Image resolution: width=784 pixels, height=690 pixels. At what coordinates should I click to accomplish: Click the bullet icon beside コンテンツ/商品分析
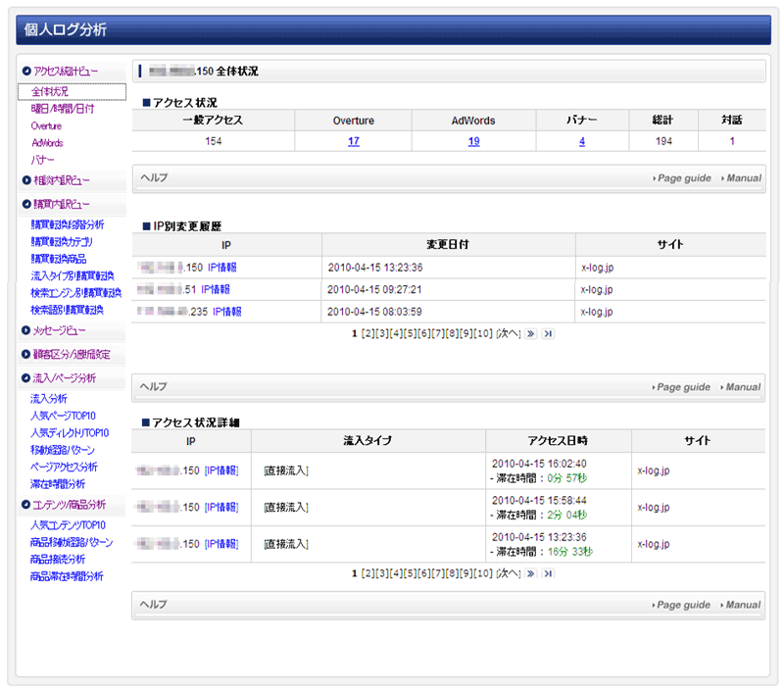[x=25, y=505]
